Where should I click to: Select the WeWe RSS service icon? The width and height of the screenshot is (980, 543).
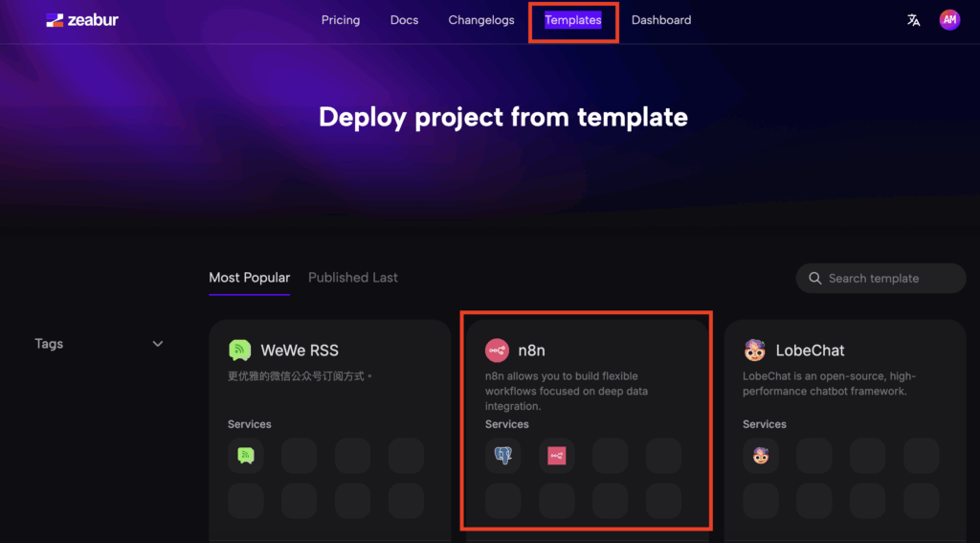coord(246,456)
